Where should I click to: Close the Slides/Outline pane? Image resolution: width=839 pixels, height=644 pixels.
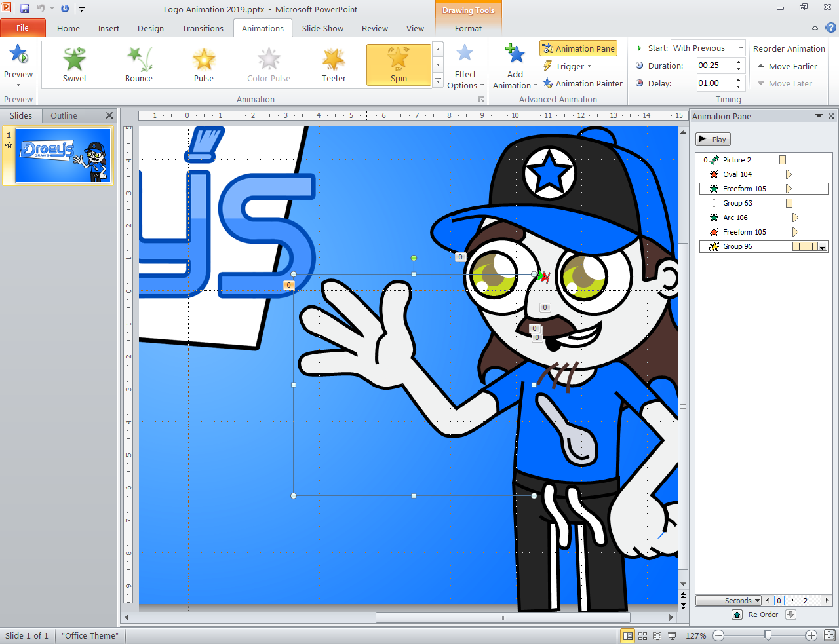point(109,115)
